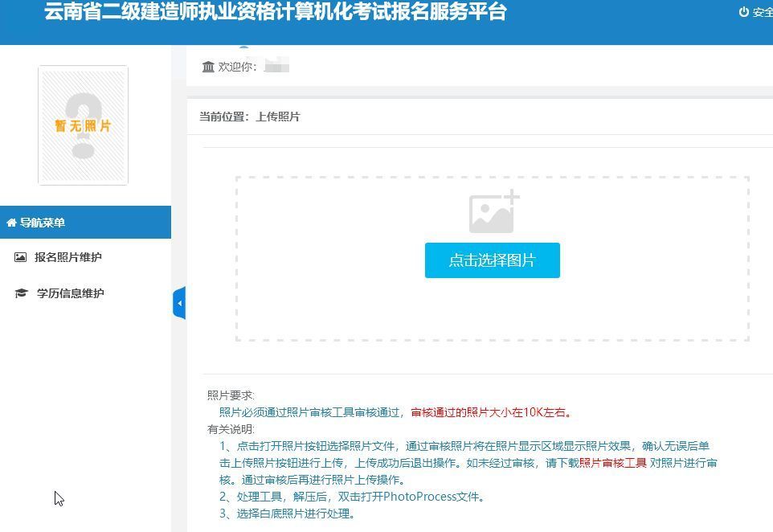Image resolution: width=773 pixels, height=532 pixels.
Task: Click the red text 审核通过的照片大小在10K左右
Action: click(491, 412)
